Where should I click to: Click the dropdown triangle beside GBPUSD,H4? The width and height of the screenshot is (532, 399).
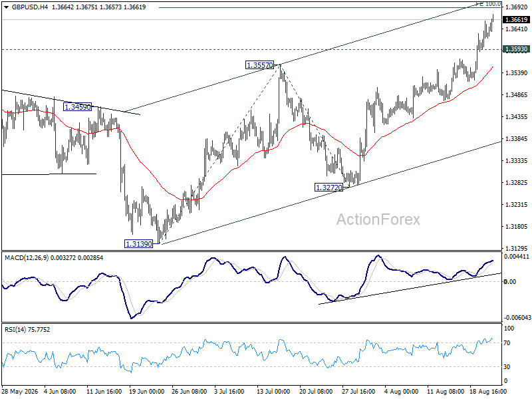6,7
